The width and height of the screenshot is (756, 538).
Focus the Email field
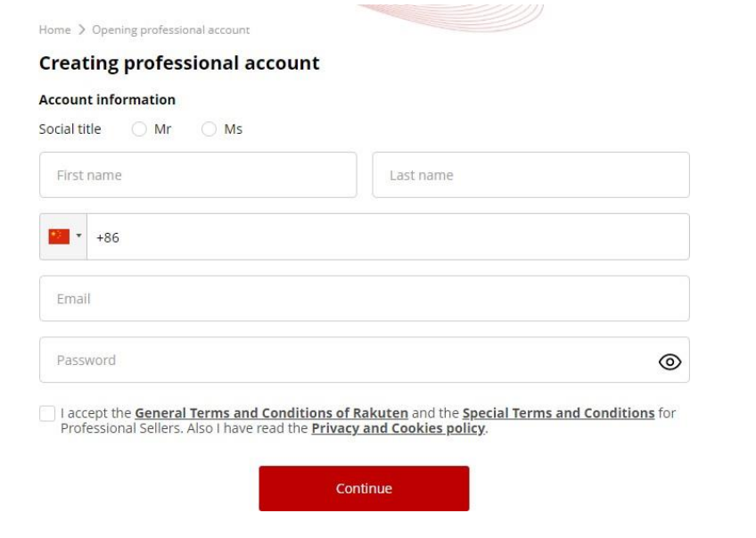(x=364, y=298)
